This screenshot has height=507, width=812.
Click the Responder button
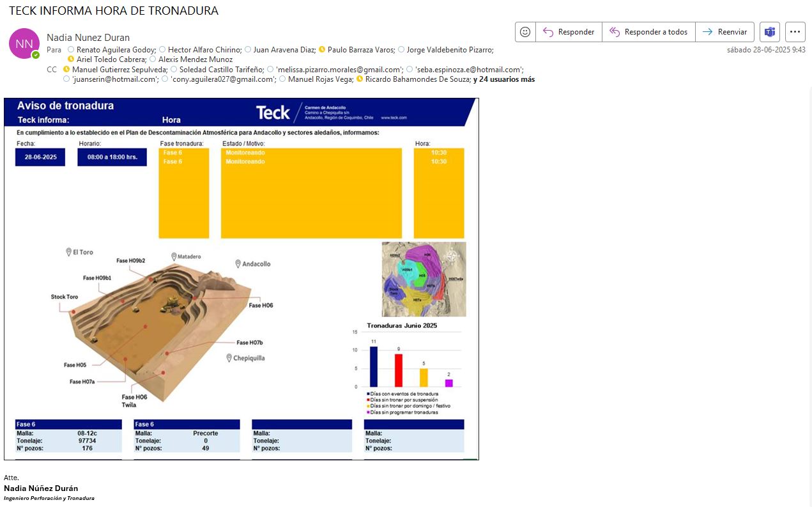(569, 32)
